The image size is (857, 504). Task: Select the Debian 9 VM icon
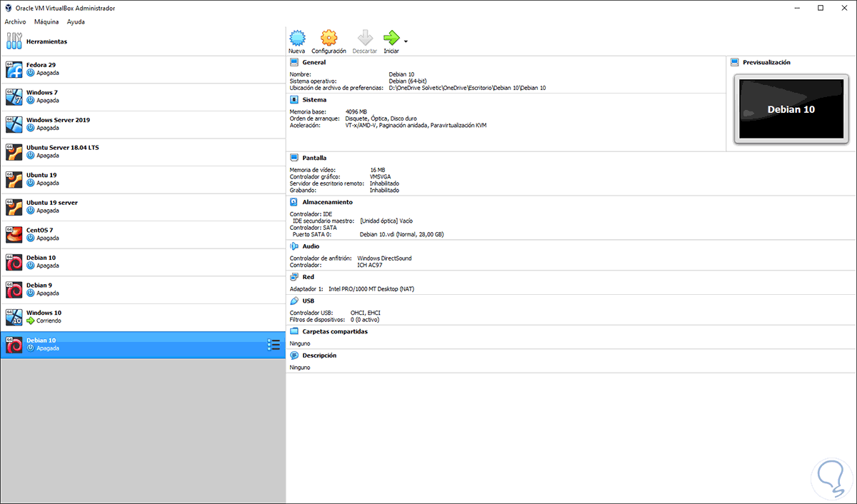[14, 289]
